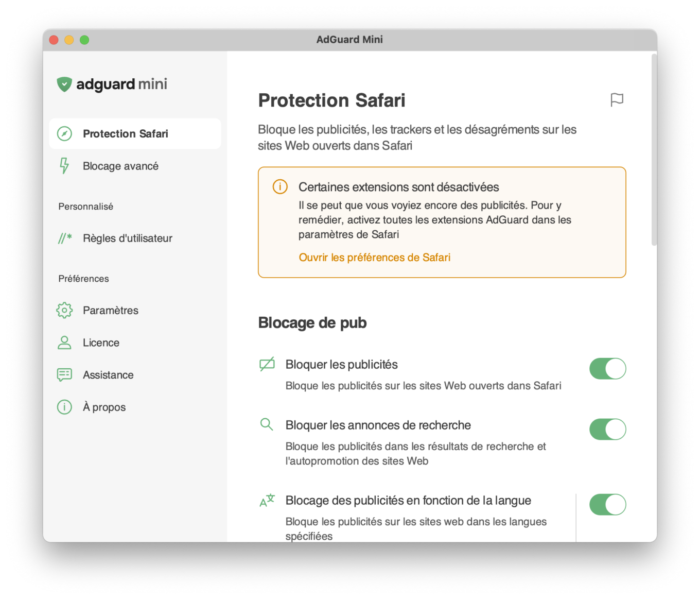Open Ouvrir les préférences de Safari link

click(x=375, y=258)
